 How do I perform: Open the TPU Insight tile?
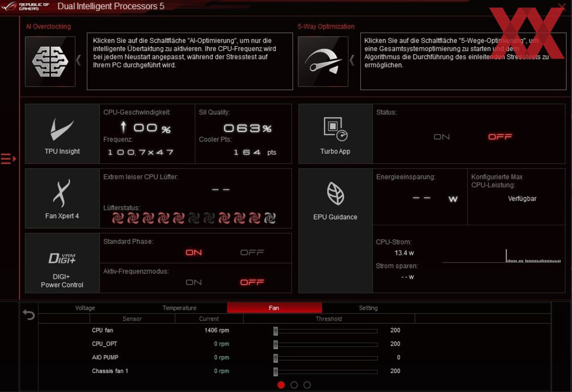[x=62, y=134]
